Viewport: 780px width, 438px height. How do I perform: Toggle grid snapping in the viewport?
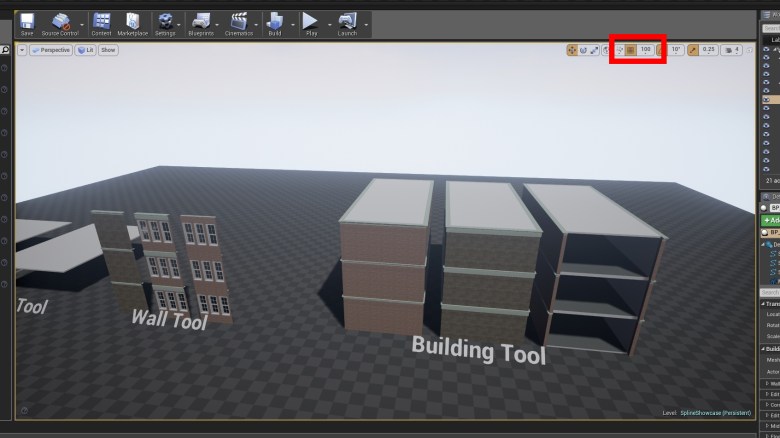click(630, 49)
